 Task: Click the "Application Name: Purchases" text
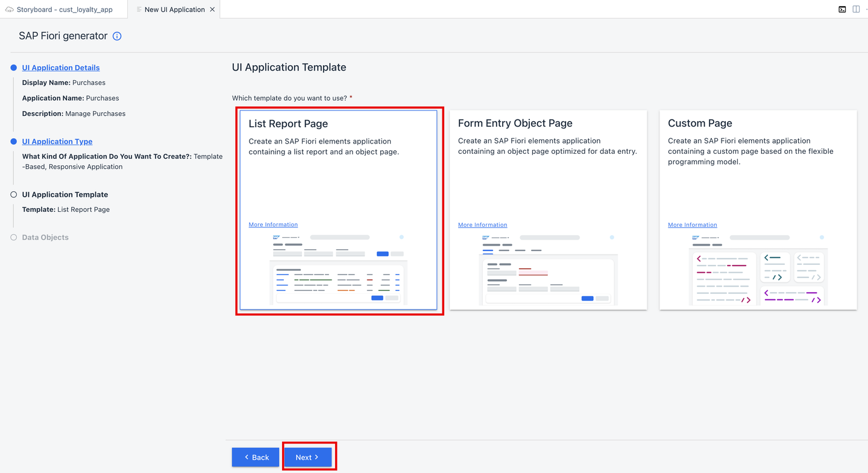(x=71, y=98)
